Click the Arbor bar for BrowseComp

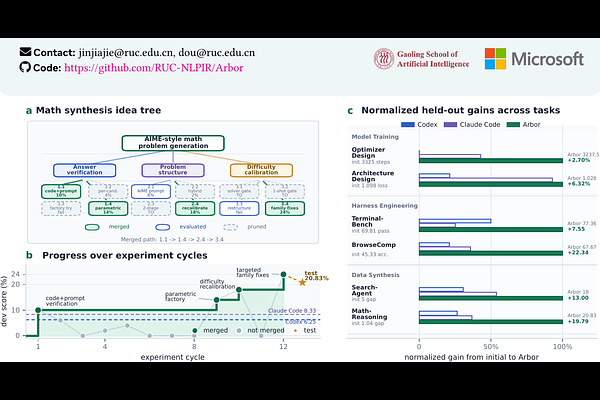[x=491, y=253]
